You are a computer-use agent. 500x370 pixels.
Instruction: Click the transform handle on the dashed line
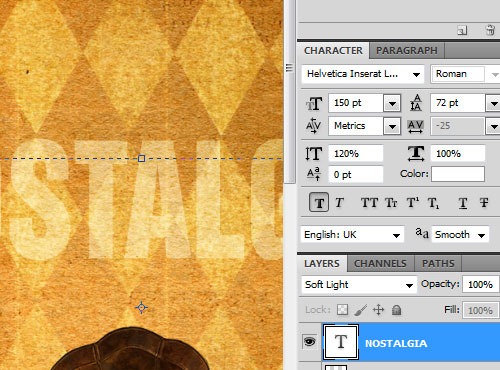pos(141,158)
